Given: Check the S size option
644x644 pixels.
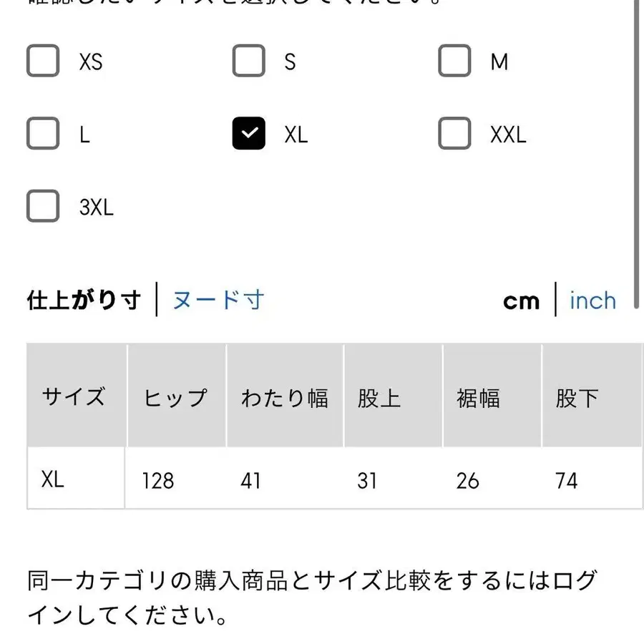Looking at the screenshot, I should 249,61.
